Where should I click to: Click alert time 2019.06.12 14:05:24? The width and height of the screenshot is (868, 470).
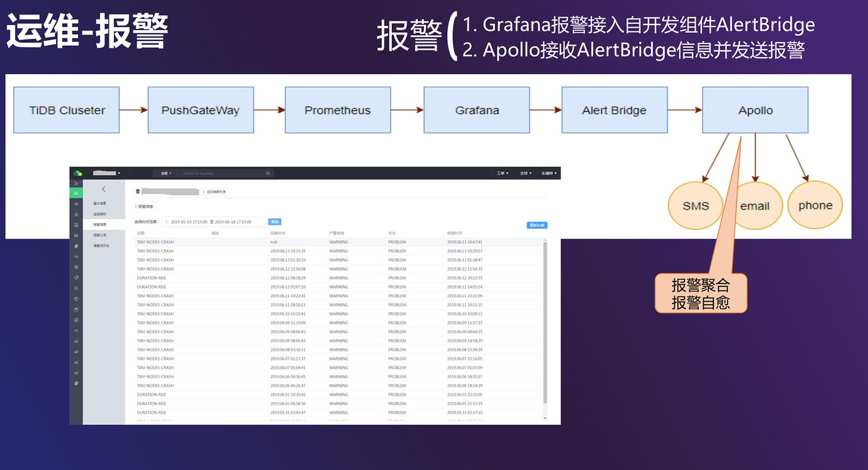[x=465, y=287]
